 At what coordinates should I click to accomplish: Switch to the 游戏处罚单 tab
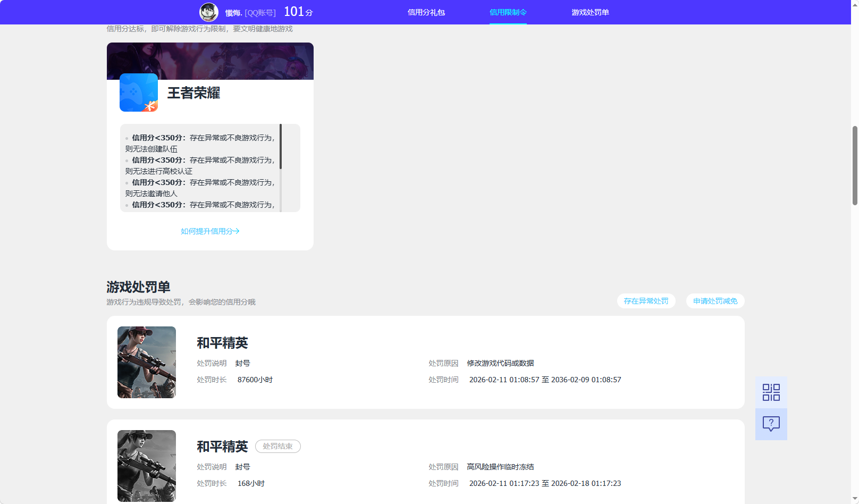590,12
